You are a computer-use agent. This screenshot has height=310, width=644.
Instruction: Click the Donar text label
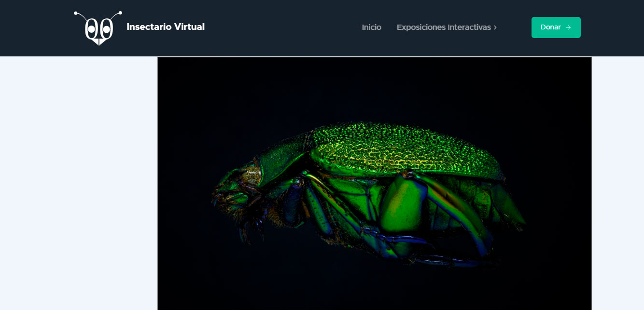click(550, 27)
